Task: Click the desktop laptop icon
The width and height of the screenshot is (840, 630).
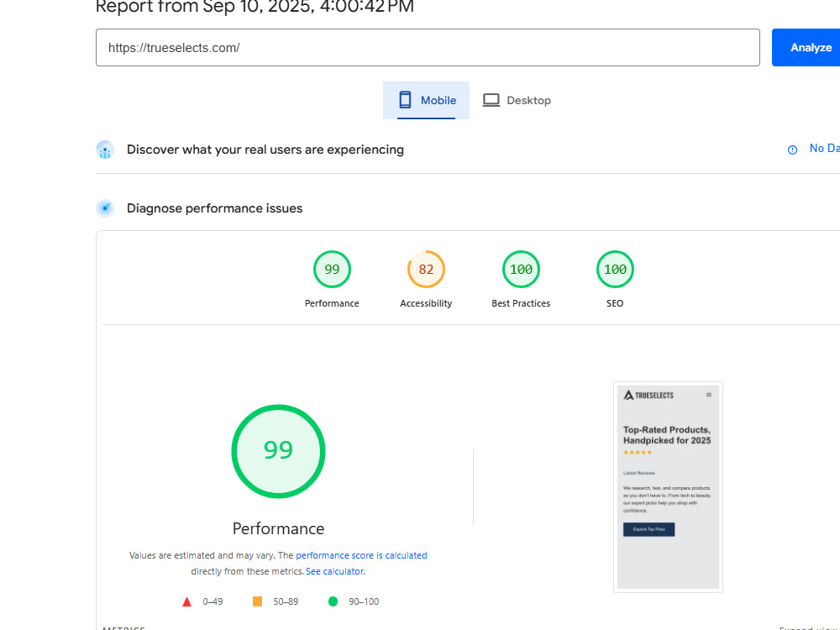Action: coord(491,100)
